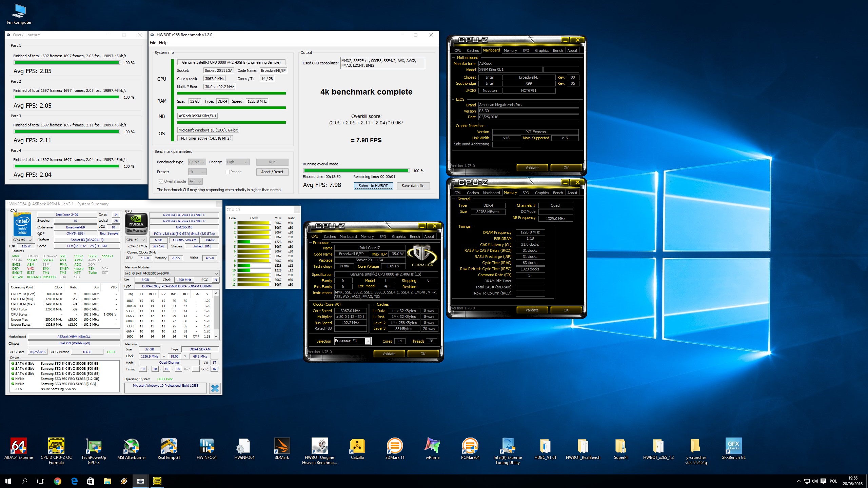Click Validate in CPU-tab CPU-Z window
The image size is (868, 488).
click(x=389, y=354)
